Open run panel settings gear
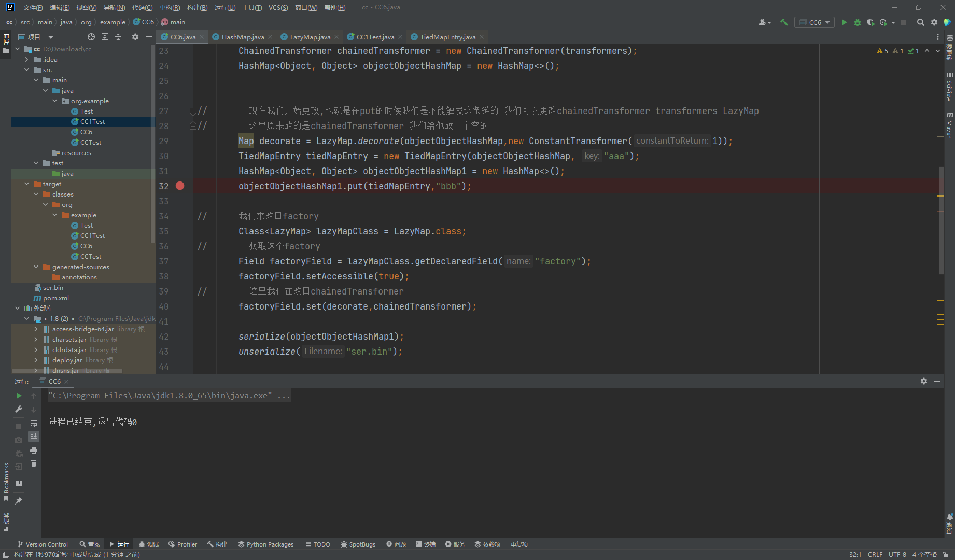 (x=924, y=381)
